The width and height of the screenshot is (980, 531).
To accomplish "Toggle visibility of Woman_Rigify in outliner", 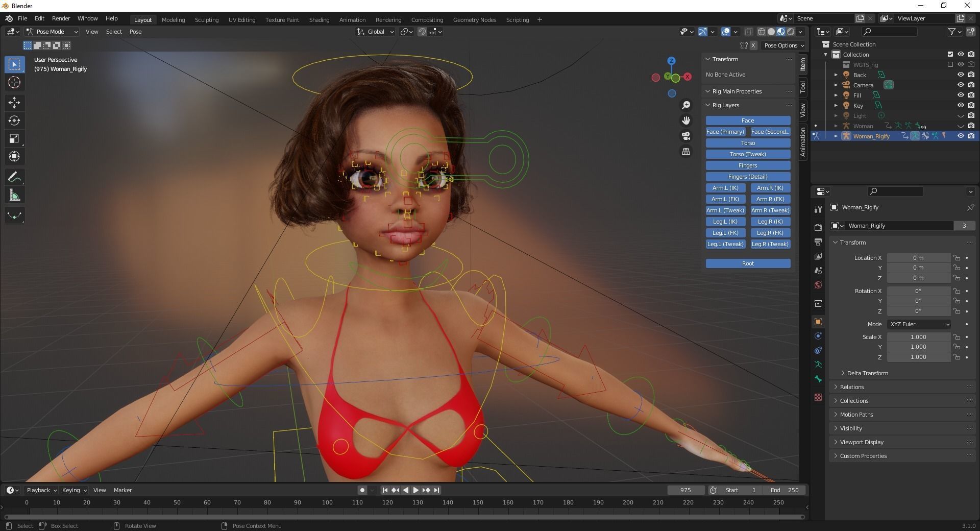I will point(961,136).
